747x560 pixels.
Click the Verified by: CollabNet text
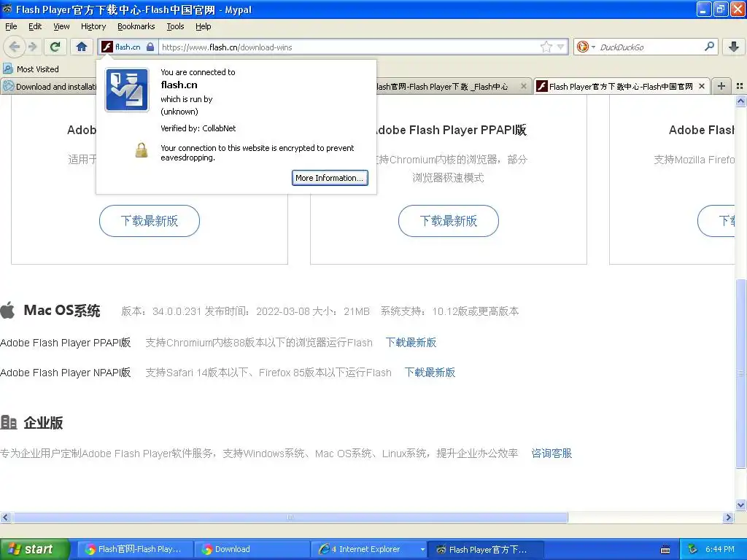(198, 128)
